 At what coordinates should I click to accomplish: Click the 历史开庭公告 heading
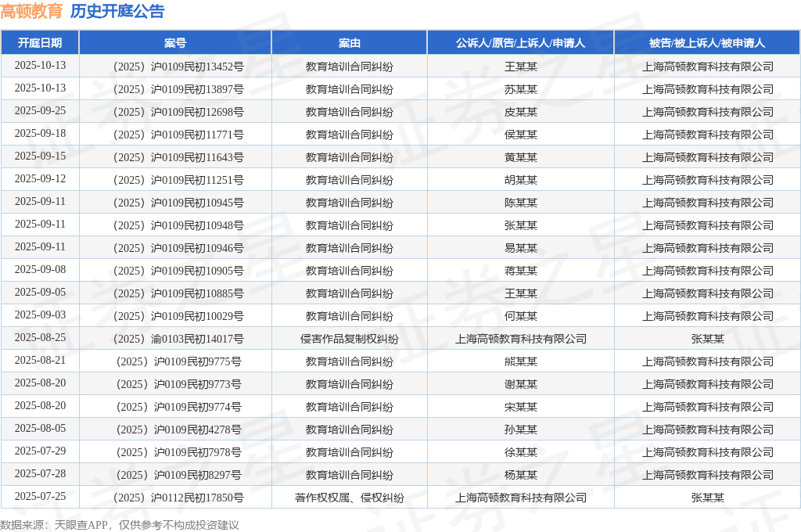(117, 11)
